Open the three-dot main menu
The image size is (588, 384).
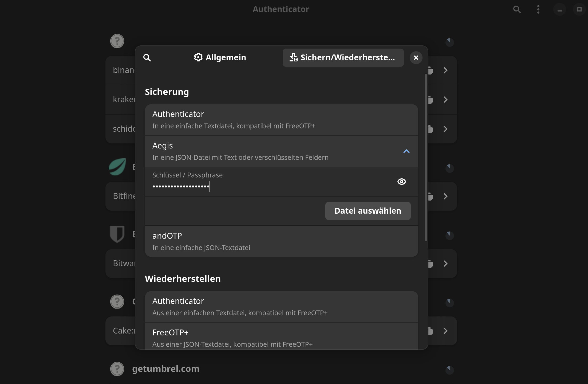click(x=538, y=9)
